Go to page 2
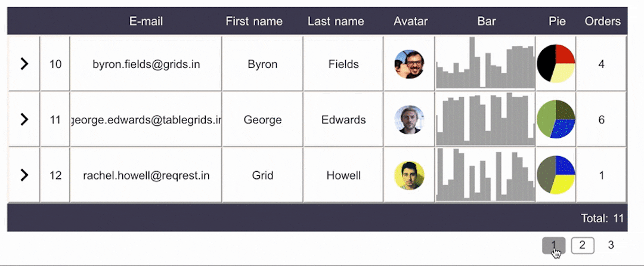 (583, 245)
